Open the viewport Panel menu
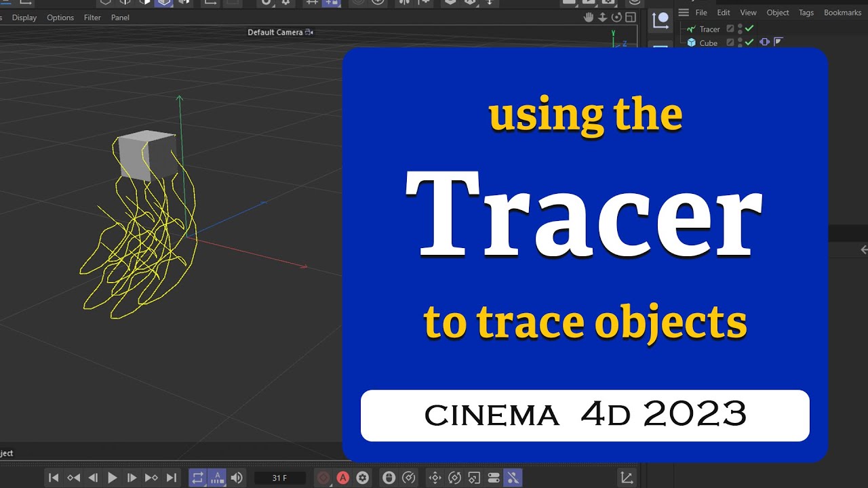Image resolution: width=868 pixels, height=488 pixels. click(120, 18)
